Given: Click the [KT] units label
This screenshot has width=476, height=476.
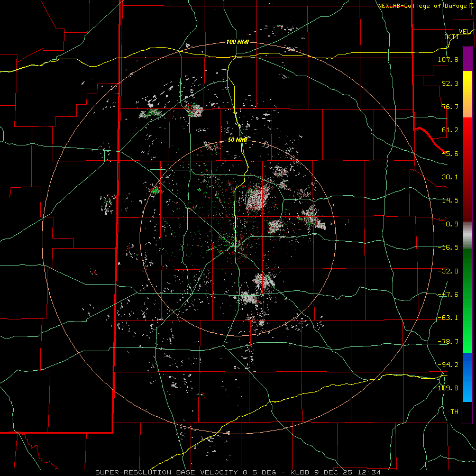Looking at the screenshot, I should [451, 36].
